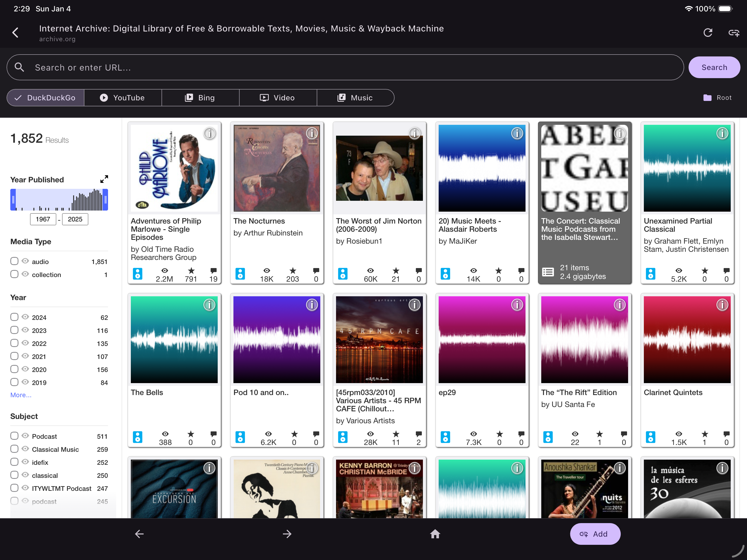Tap the add-link icon in top right
The height and width of the screenshot is (560, 747).
pyautogui.click(x=733, y=33)
